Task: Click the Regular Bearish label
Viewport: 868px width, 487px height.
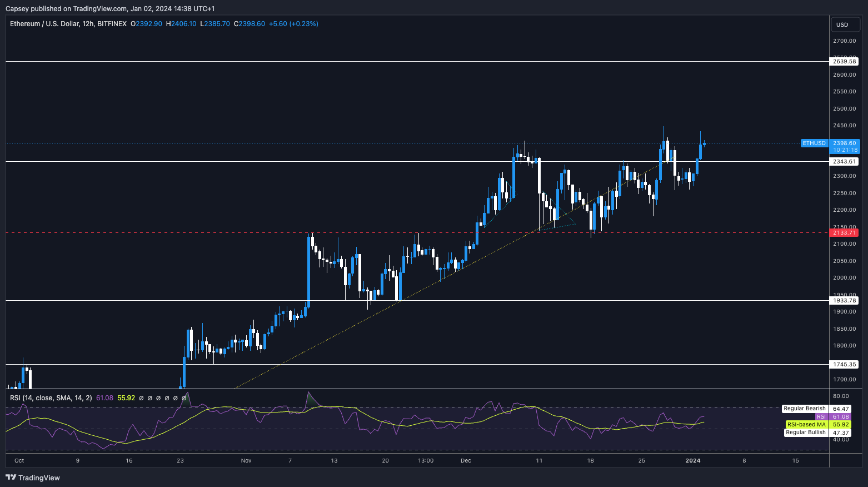Action: (x=805, y=409)
